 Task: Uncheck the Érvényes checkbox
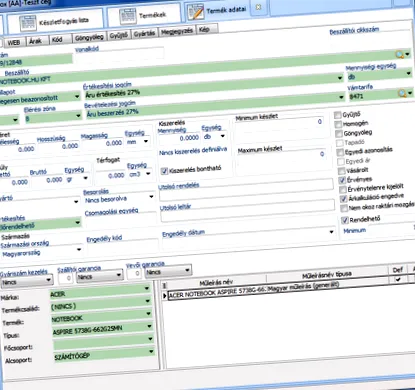coord(342,180)
